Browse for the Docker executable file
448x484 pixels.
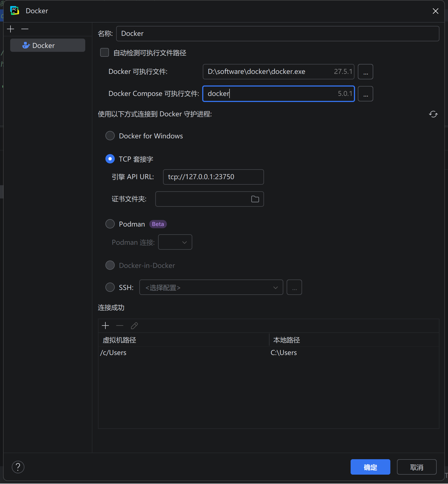[366, 72]
